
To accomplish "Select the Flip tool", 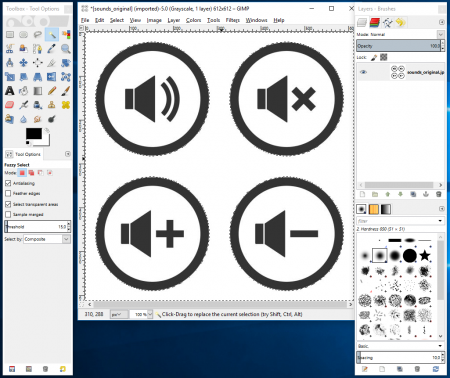I will coord(52,77).
